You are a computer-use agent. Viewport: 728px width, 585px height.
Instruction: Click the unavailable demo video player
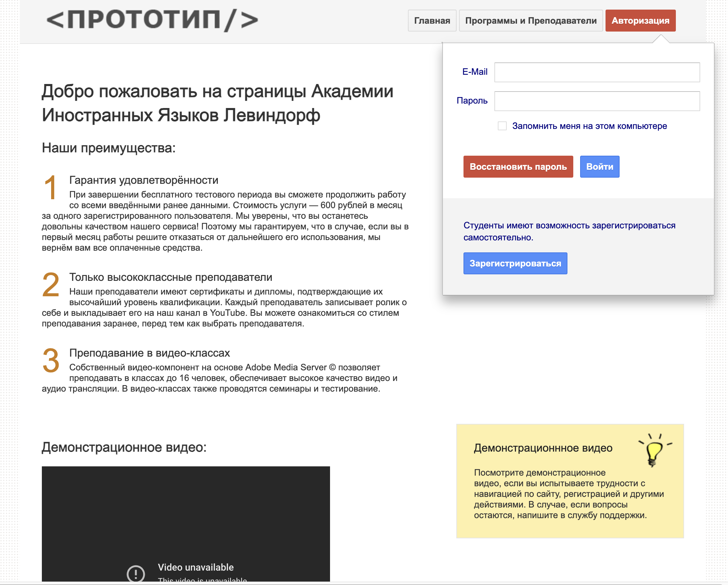(186, 514)
